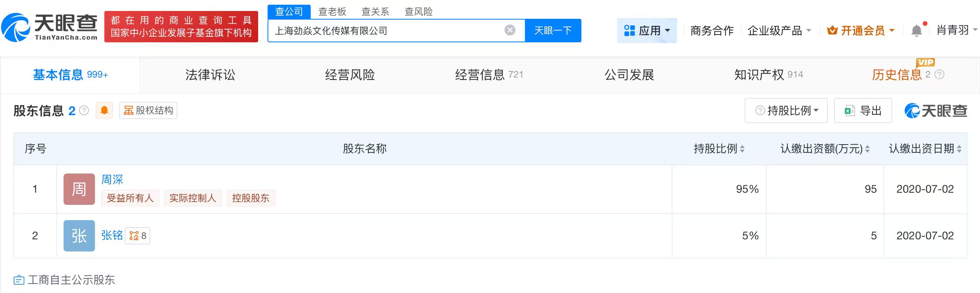This screenshot has width=980, height=293.
Task: Click the help icon next to 股东信息
Action: [84, 111]
